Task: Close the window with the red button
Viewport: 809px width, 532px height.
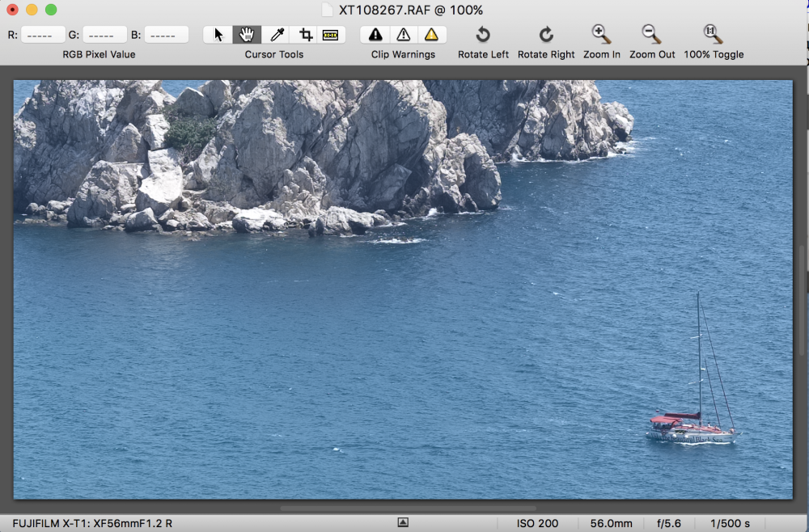Action: click(12, 10)
